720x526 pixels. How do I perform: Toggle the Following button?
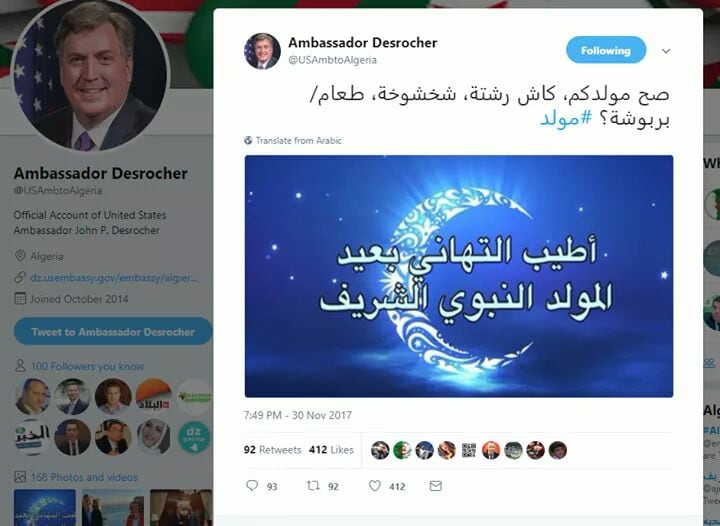point(606,50)
